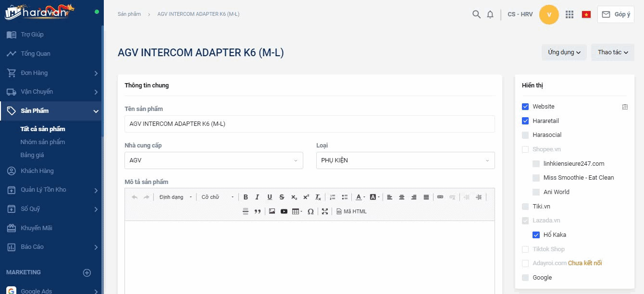The height and width of the screenshot is (294, 644).
Task: Uncheck the Website display checkbox
Action: (x=525, y=107)
